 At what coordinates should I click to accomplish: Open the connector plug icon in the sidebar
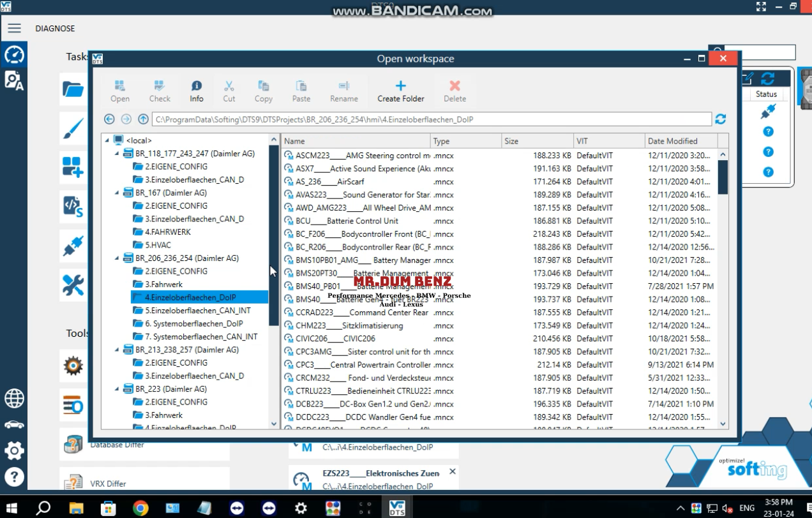(x=72, y=246)
